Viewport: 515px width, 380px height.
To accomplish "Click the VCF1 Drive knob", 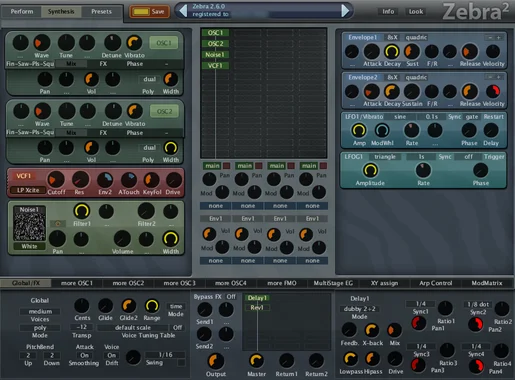I will [174, 180].
